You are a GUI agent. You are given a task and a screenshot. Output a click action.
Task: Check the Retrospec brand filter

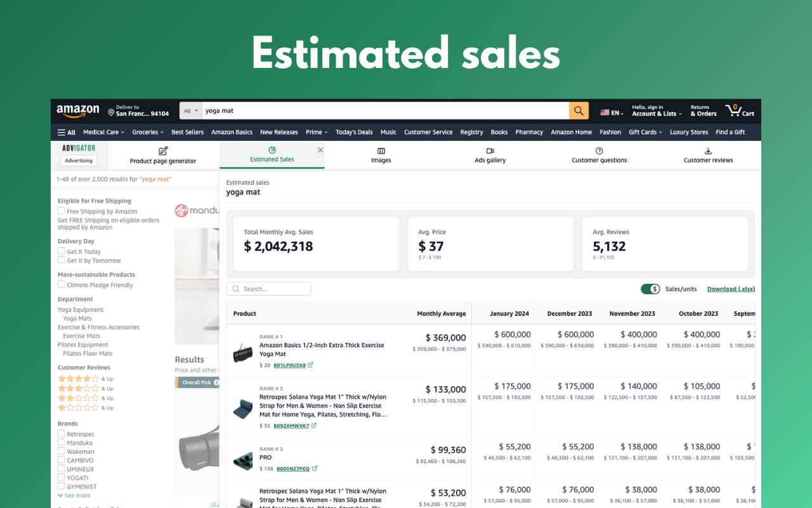tap(62, 434)
